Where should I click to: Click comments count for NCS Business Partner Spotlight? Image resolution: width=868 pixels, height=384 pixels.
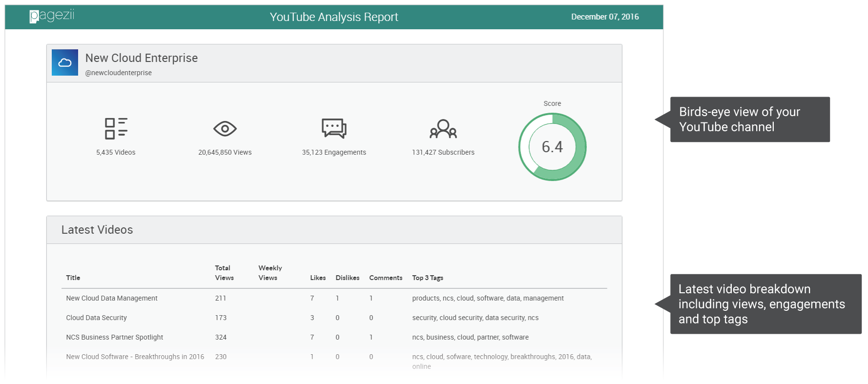[x=371, y=337]
